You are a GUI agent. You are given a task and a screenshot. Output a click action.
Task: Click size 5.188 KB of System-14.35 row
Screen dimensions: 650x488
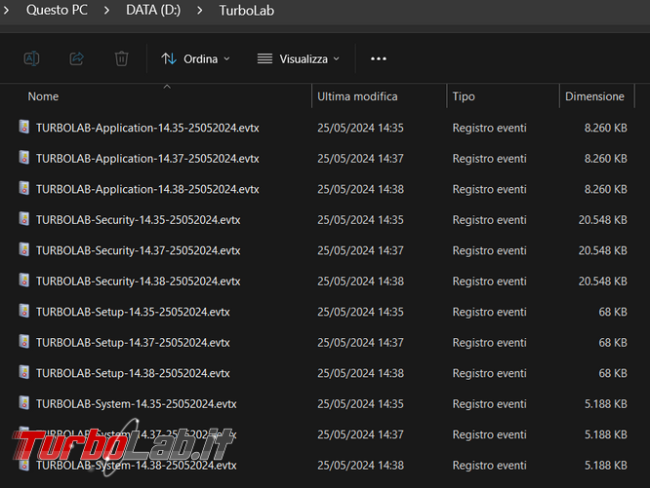(x=606, y=404)
